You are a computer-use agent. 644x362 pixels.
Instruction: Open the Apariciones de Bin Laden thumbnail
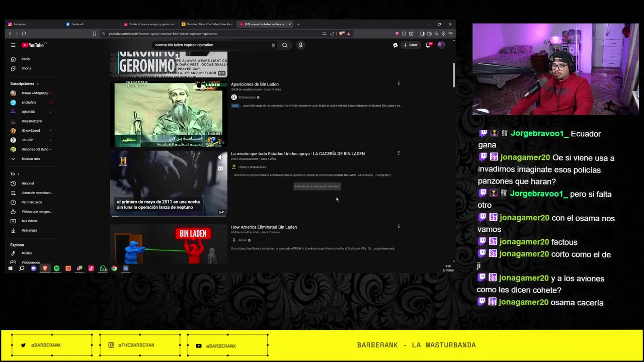(169, 114)
